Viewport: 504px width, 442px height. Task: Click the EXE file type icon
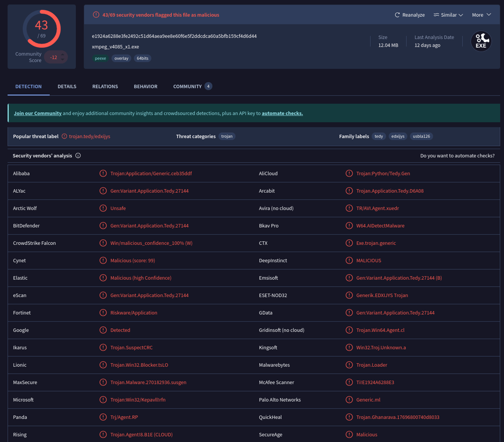[x=481, y=41]
